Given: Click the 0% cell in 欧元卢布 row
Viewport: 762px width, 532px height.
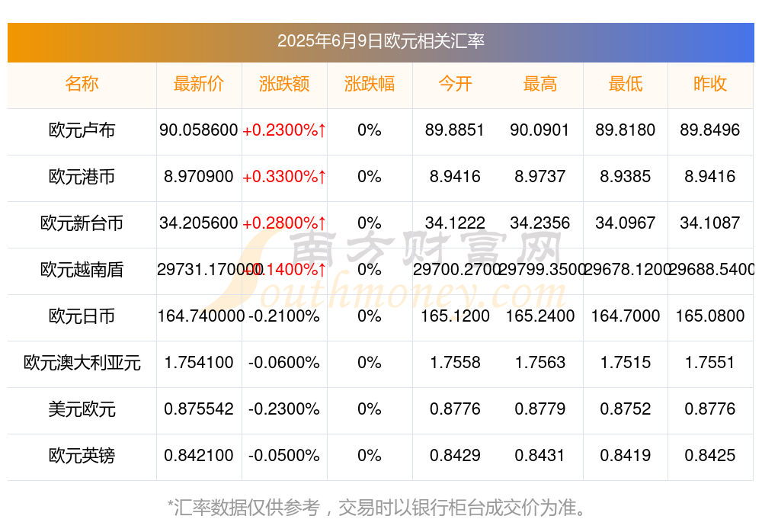Looking at the screenshot, I should click(370, 130).
